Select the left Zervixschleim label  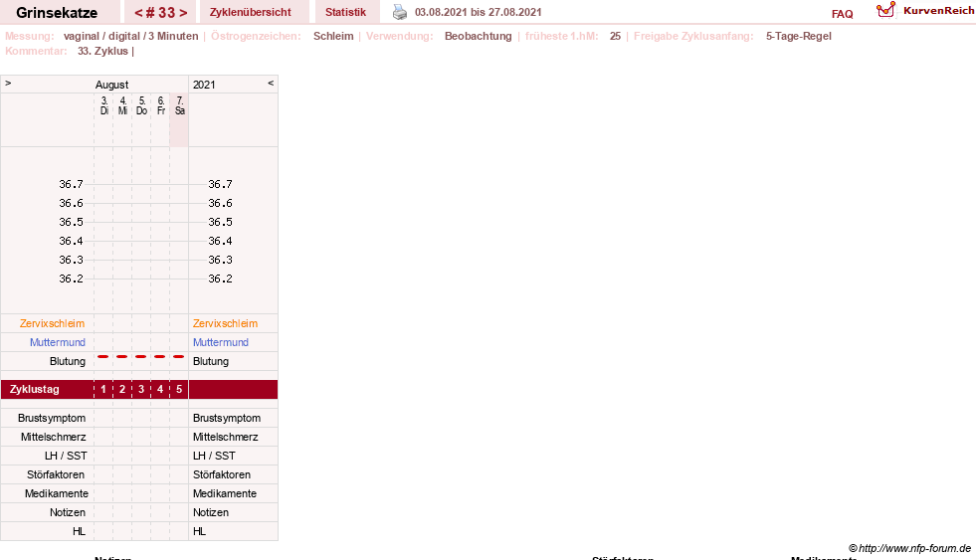(52, 323)
